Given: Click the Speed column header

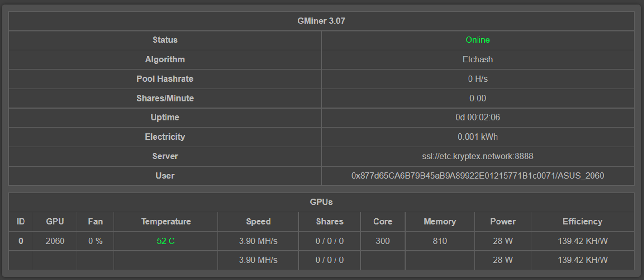Looking at the screenshot, I should 258,221.
